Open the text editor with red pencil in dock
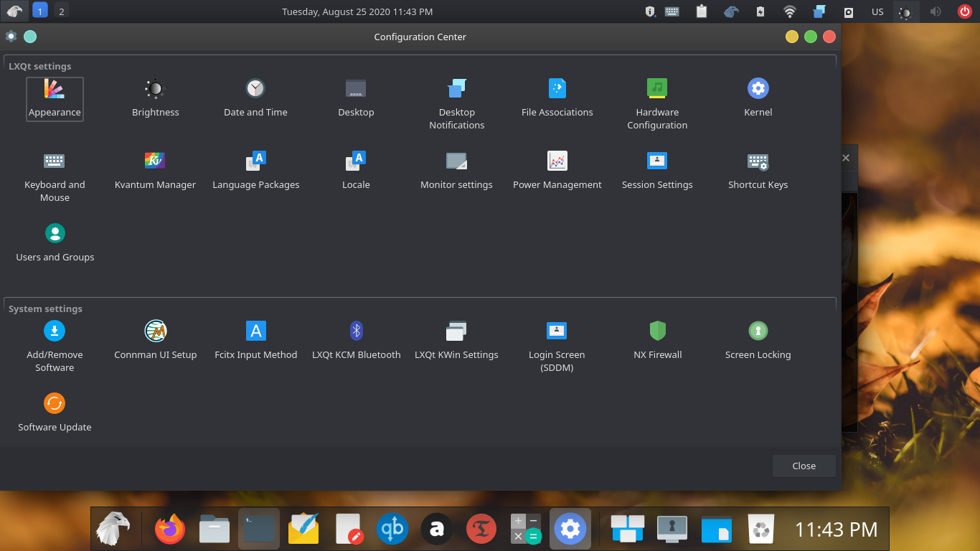 coord(348,529)
